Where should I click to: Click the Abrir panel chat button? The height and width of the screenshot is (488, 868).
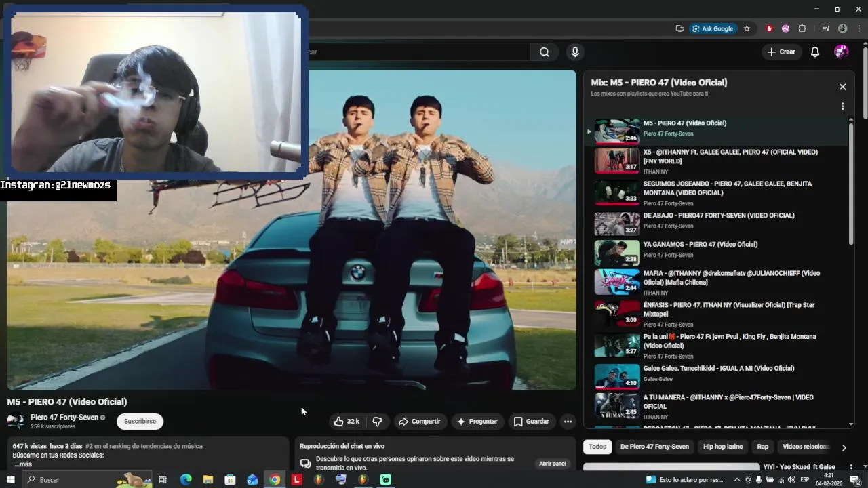pos(552,464)
